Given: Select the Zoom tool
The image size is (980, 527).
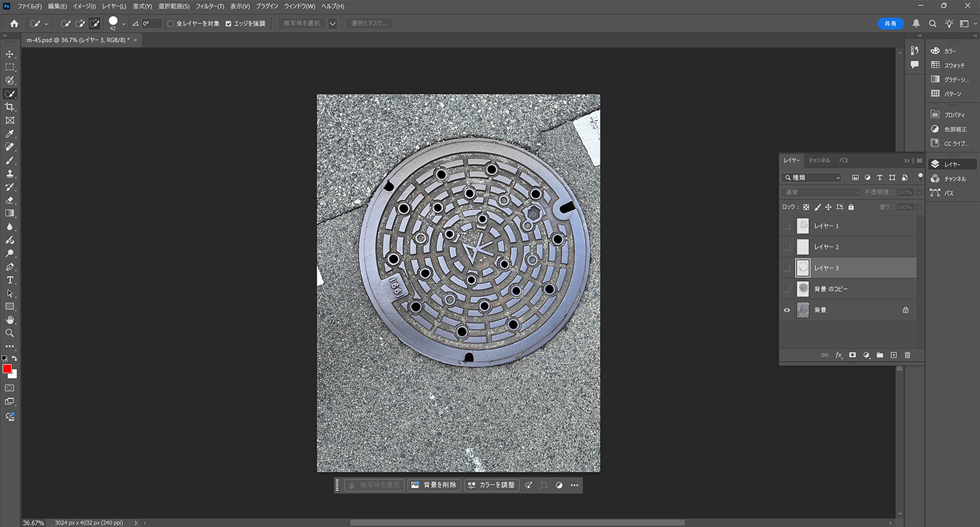Looking at the screenshot, I should pyautogui.click(x=10, y=333).
